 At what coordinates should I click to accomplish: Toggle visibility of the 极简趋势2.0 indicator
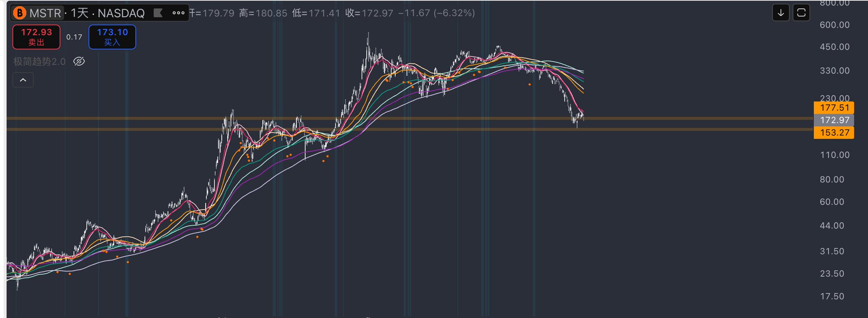tap(79, 62)
